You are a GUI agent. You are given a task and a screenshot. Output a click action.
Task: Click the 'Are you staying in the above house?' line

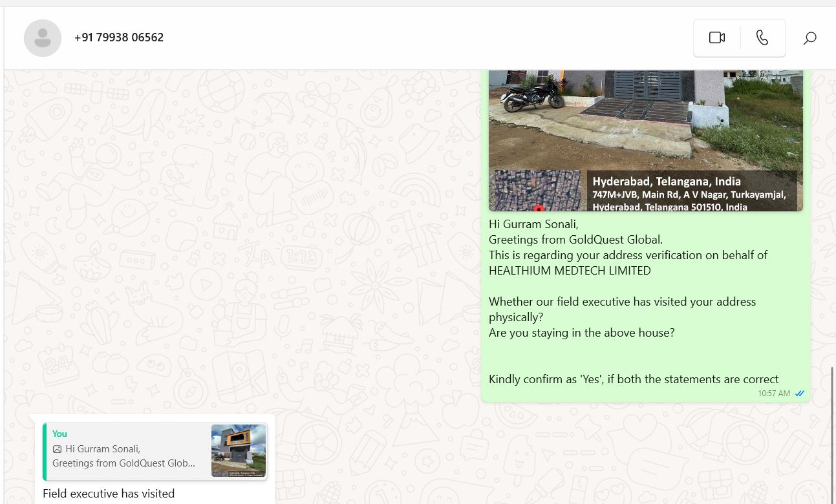582,333
